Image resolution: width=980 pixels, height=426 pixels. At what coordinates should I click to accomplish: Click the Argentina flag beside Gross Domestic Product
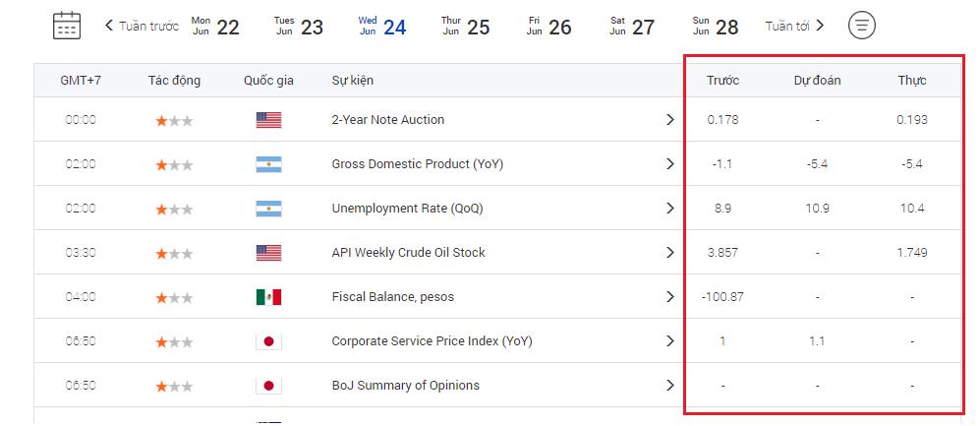pos(268,164)
